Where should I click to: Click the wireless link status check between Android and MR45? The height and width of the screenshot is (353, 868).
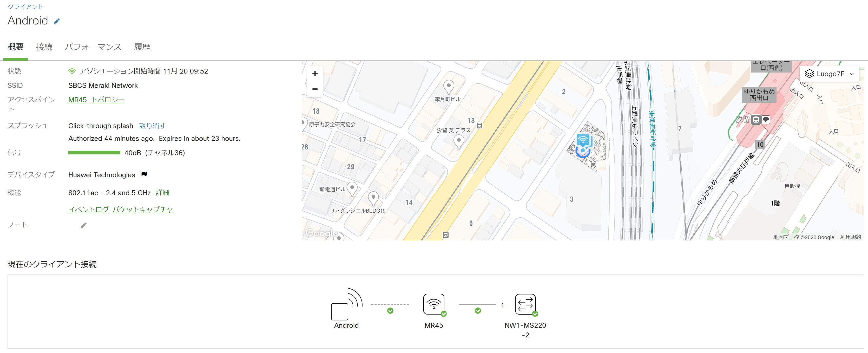[x=390, y=311]
